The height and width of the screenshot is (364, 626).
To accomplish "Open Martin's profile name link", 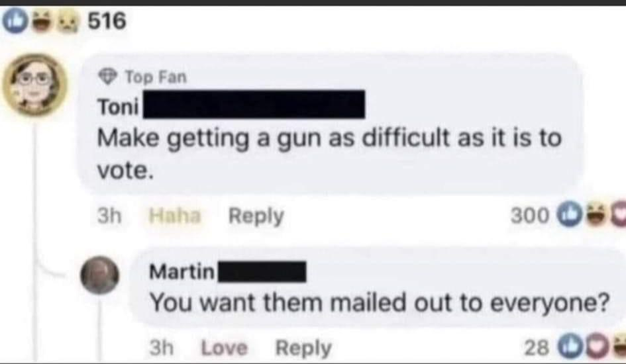I will tap(182, 272).
